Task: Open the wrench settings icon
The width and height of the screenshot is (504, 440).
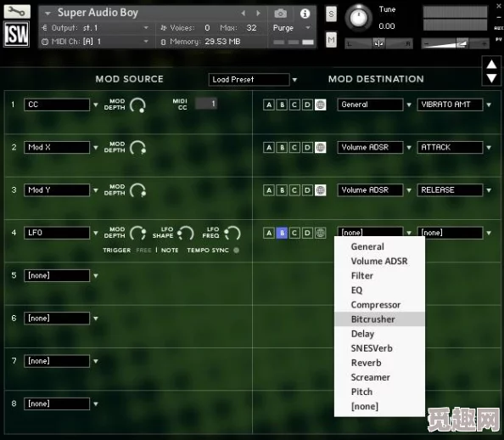Action: tap(17, 12)
